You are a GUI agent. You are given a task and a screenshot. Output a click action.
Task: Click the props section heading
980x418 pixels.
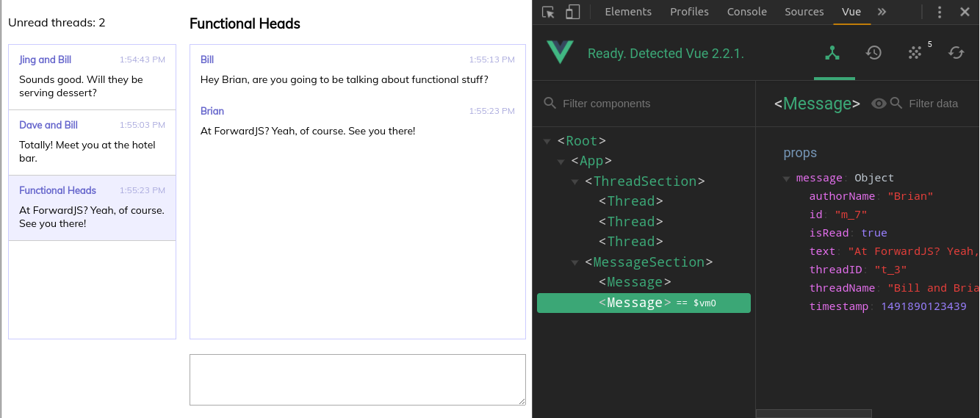coord(800,153)
